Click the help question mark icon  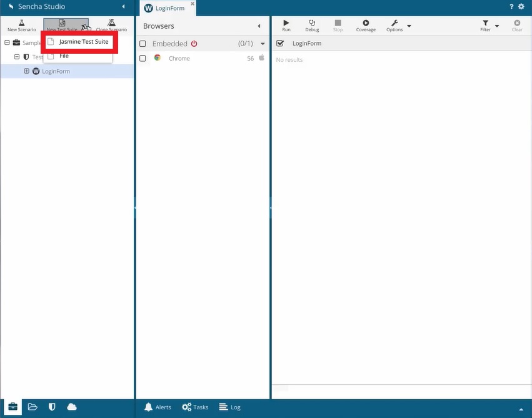click(x=511, y=7)
